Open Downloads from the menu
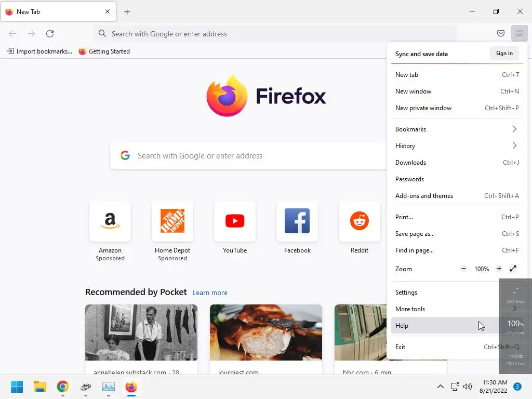Image resolution: width=532 pixels, height=399 pixels. click(457, 163)
